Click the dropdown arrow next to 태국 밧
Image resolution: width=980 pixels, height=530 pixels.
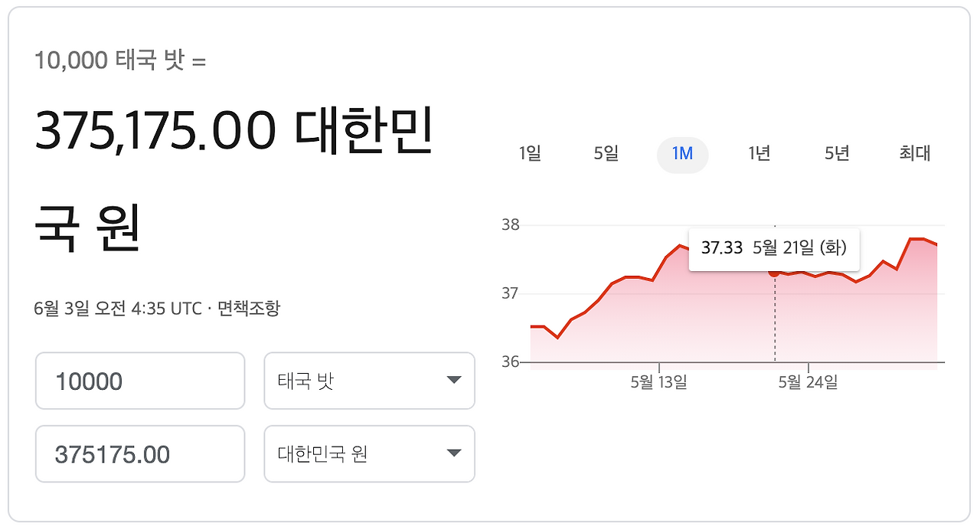[453, 381]
